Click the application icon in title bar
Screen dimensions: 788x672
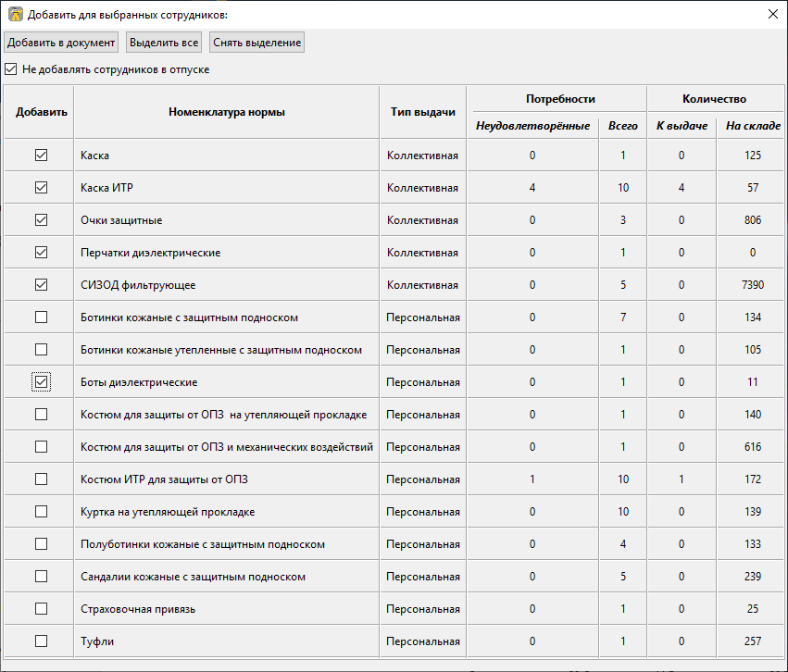16,14
